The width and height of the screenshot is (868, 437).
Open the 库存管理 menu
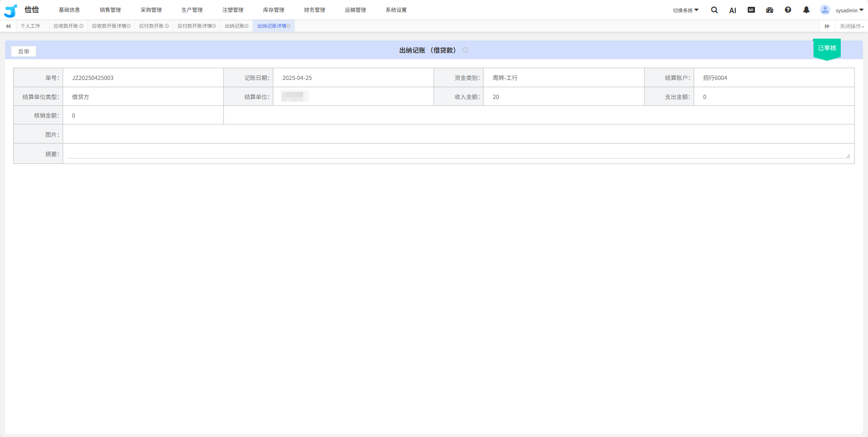pyautogui.click(x=273, y=10)
